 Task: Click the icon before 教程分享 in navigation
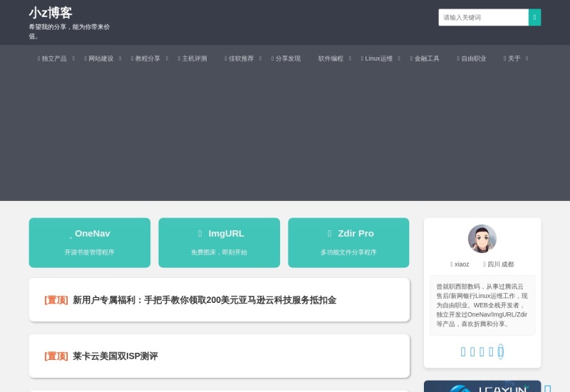(132, 58)
